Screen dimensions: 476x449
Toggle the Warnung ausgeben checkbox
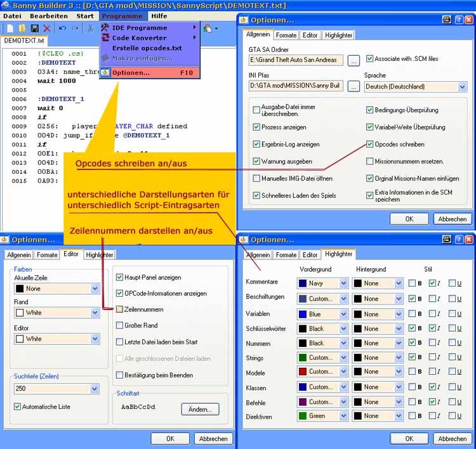[x=256, y=161]
